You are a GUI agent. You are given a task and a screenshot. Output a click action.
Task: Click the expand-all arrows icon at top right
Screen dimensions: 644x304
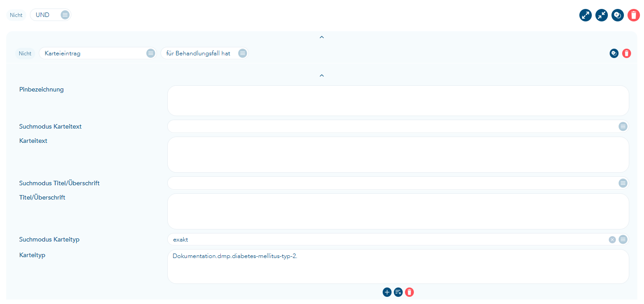click(x=586, y=15)
